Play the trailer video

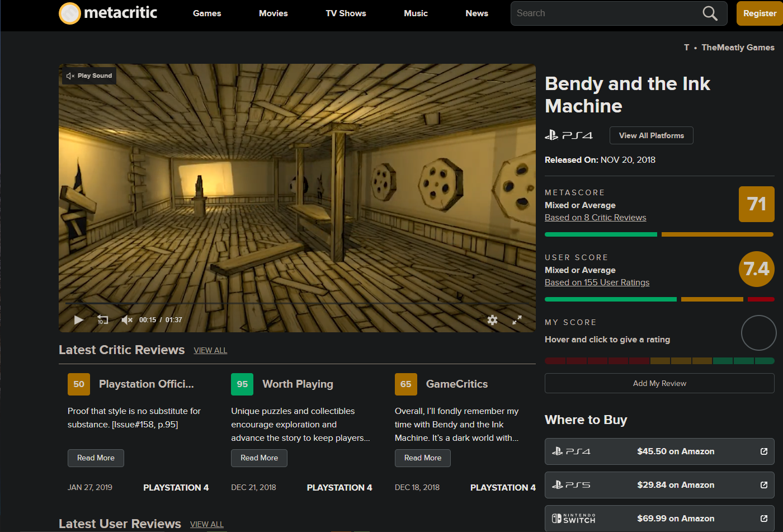[79, 320]
